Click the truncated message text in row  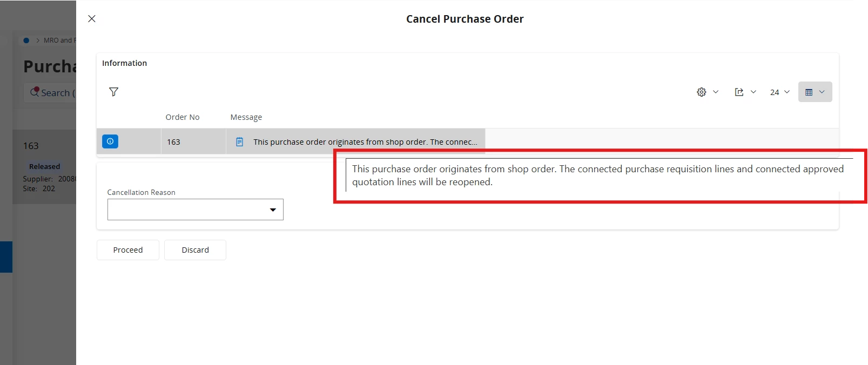pyautogui.click(x=365, y=142)
